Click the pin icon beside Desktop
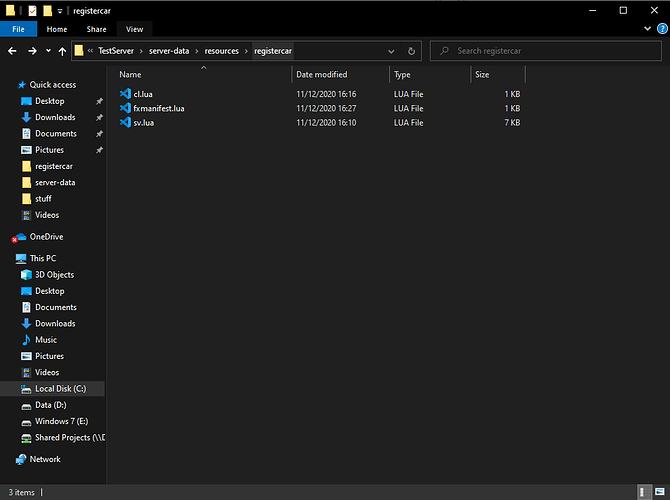Image resolution: width=670 pixels, height=500 pixels. pos(99,101)
